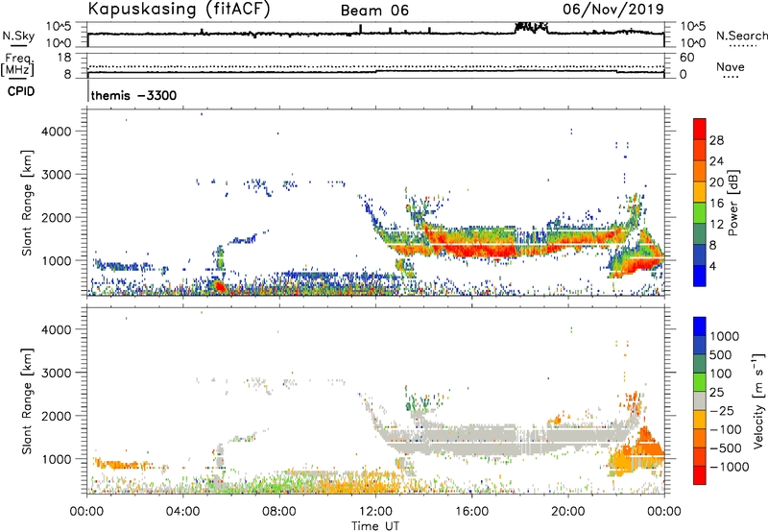Screen dimensions: 768x532
Task: Click the velocity colorbar red bottom segment
Action: click(x=700, y=475)
